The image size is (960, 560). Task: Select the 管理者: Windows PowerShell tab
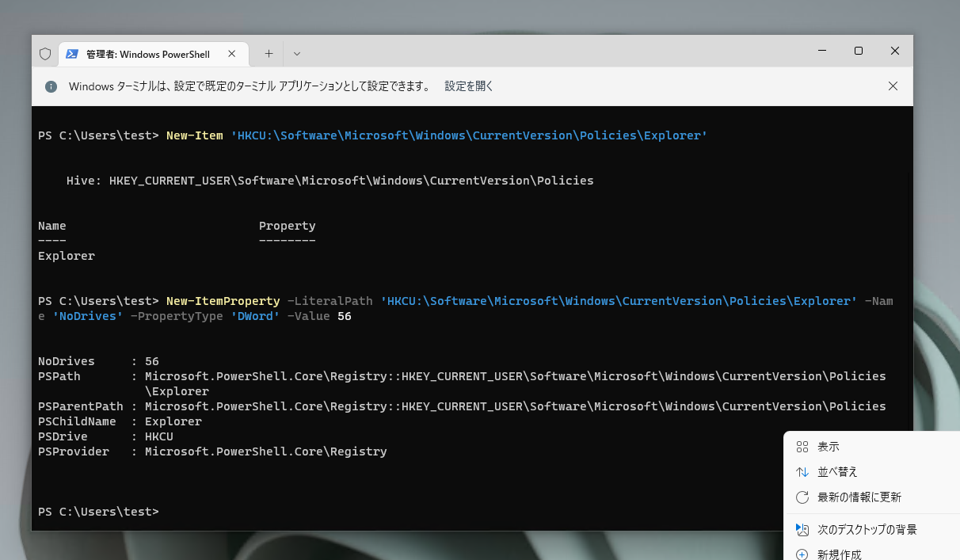pos(153,54)
